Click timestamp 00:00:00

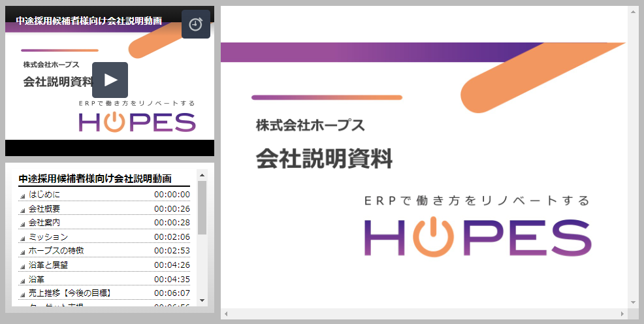click(x=172, y=195)
